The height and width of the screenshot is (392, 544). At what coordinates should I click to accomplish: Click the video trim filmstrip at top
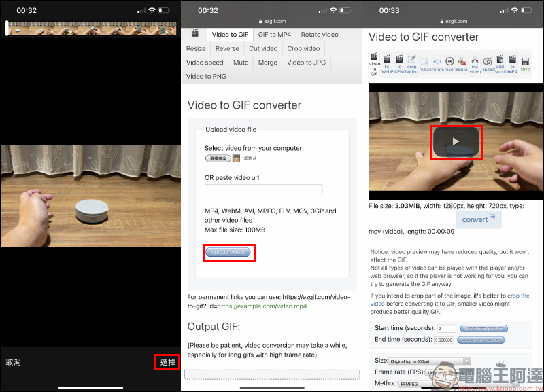tap(91, 29)
